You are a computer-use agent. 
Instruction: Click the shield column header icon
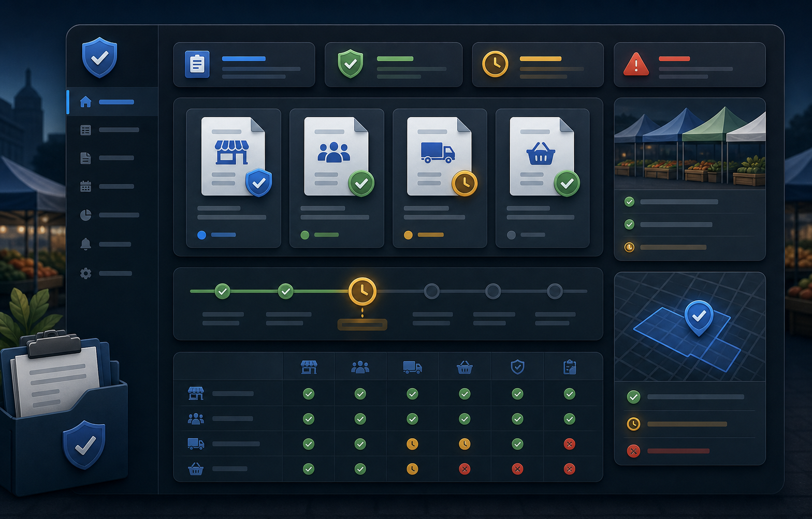[517, 367]
